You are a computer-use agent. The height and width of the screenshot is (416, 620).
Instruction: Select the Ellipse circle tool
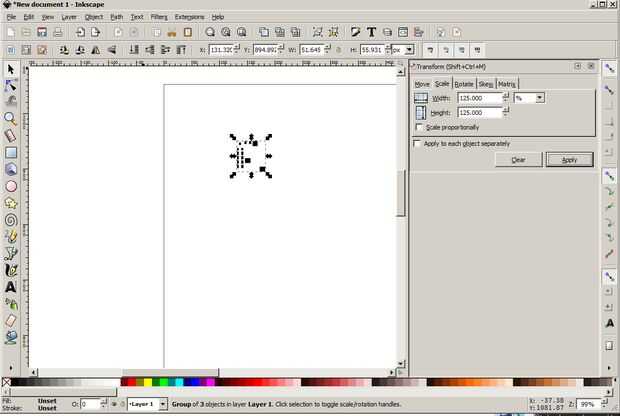[11, 186]
